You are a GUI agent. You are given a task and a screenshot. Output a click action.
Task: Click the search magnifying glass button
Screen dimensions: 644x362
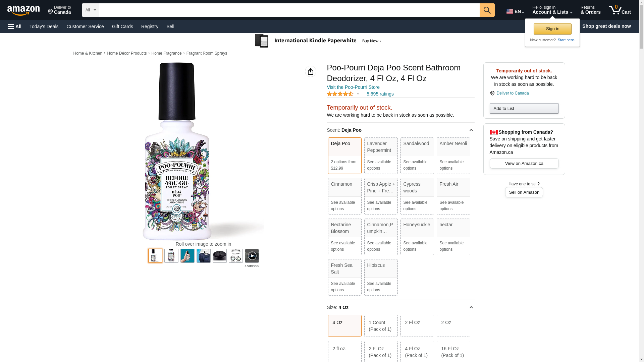click(x=487, y=10)
